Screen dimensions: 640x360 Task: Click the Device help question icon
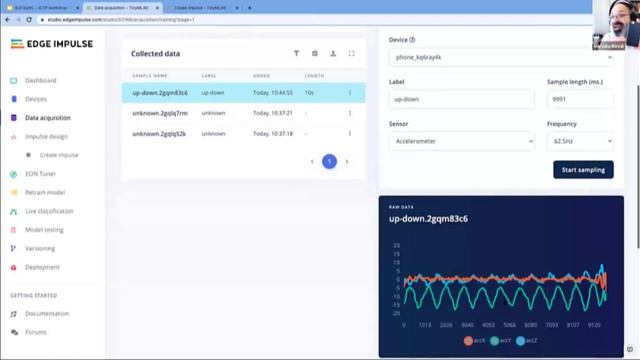coord(412,40)
